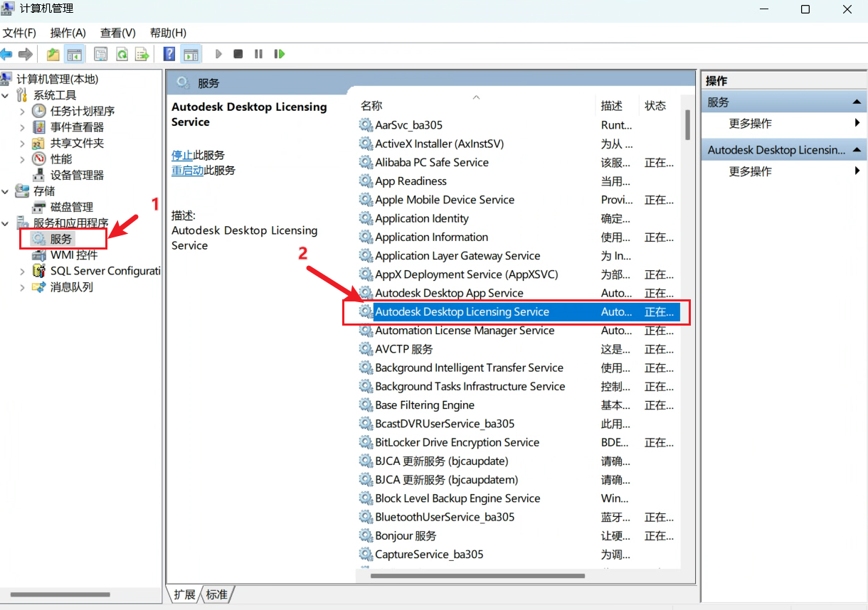Expand the 共享文件夹 node arrow

click(23, 143)
